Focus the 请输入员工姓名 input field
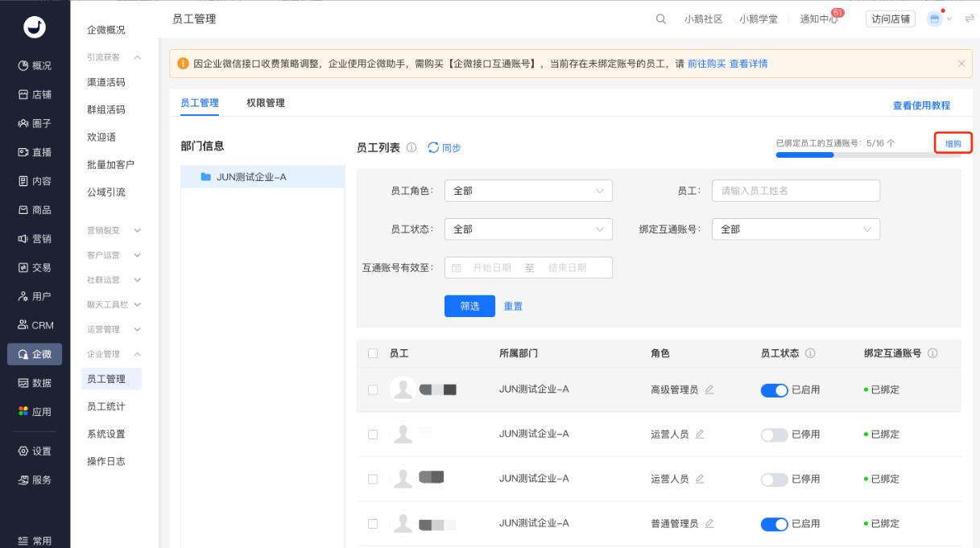980x548 pixels. click(796, 191)
